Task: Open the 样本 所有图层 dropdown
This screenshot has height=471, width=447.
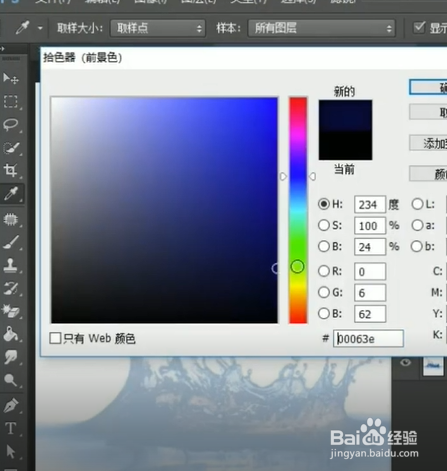Action: tap(322, 28)
